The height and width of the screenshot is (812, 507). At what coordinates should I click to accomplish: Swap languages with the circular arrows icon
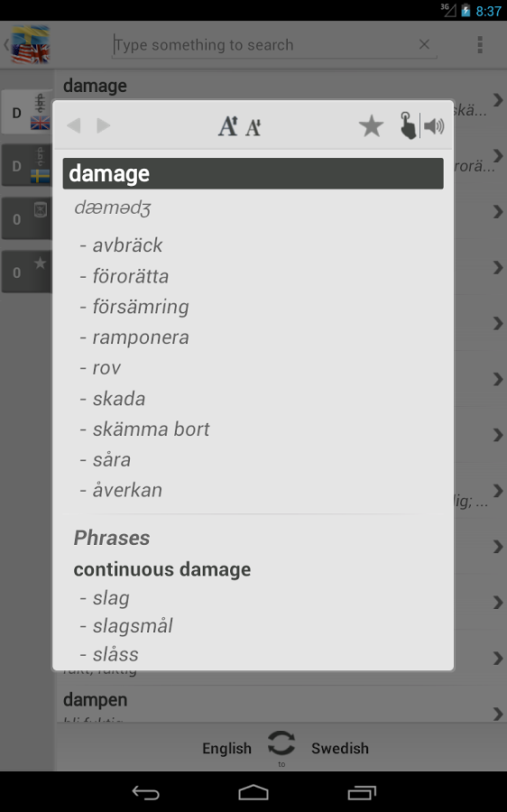[281, 743]
